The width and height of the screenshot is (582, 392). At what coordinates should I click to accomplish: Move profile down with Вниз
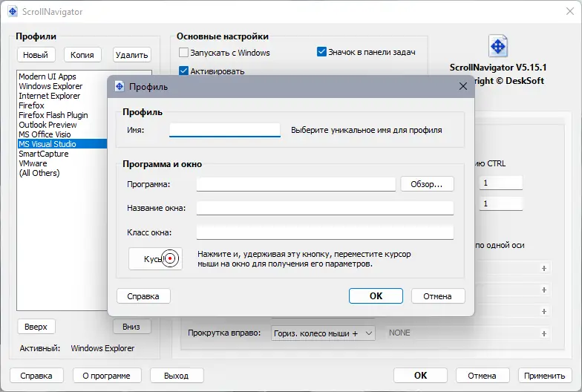coord(131,327)
